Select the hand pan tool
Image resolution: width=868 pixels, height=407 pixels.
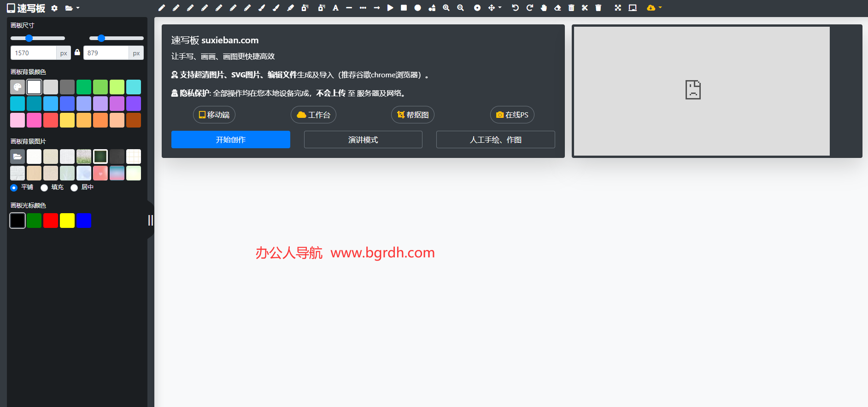click(x=544, y=8)
